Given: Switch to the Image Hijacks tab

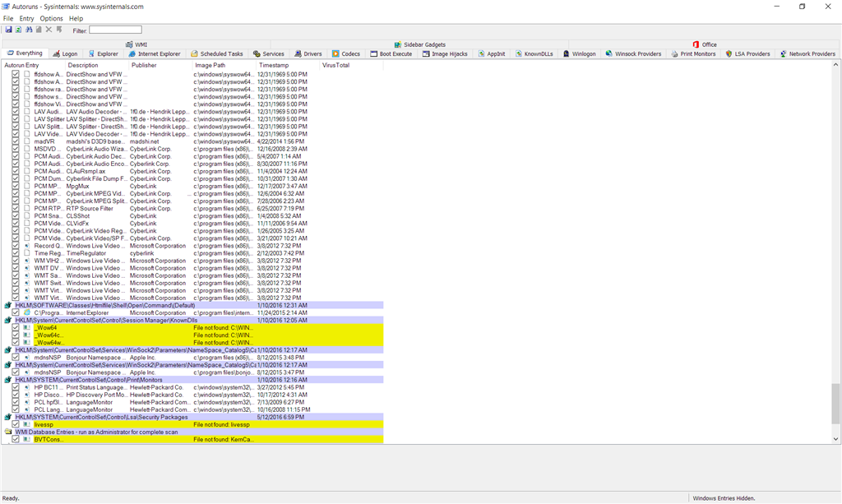Looking at the screenshot, I should click(x=445, y=53).
